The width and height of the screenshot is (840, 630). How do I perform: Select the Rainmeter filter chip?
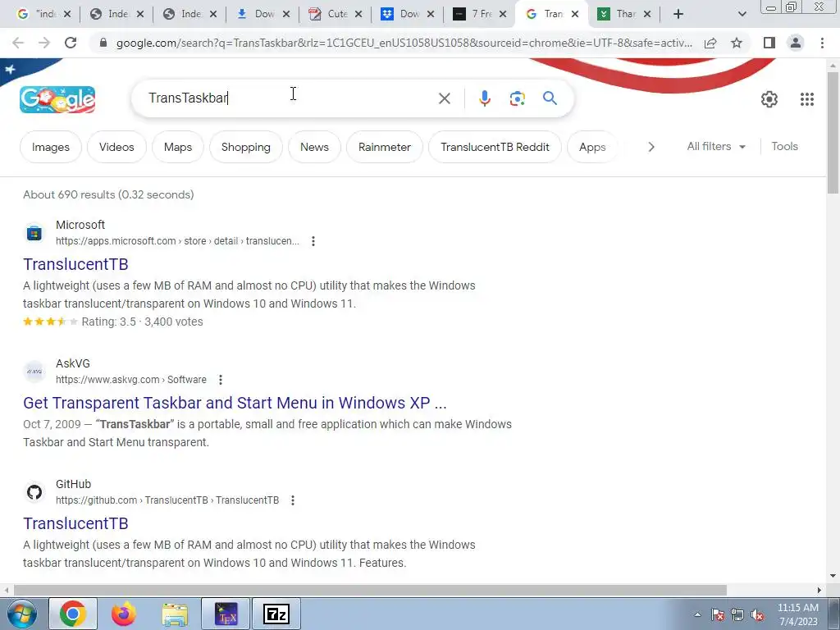click(x=385, y=147)
